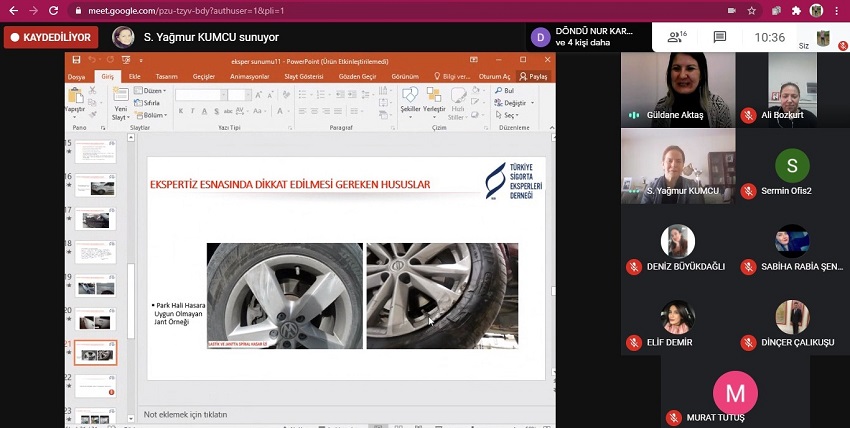Switch to the Tasarım ribbon tab

[166, 76]
